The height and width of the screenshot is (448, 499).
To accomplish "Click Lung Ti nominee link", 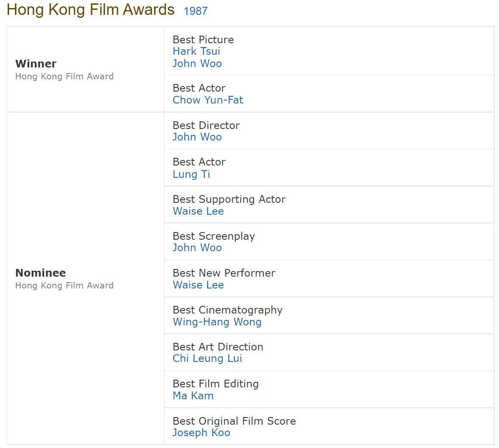I will pyautogui.click(x=191, y=174).
